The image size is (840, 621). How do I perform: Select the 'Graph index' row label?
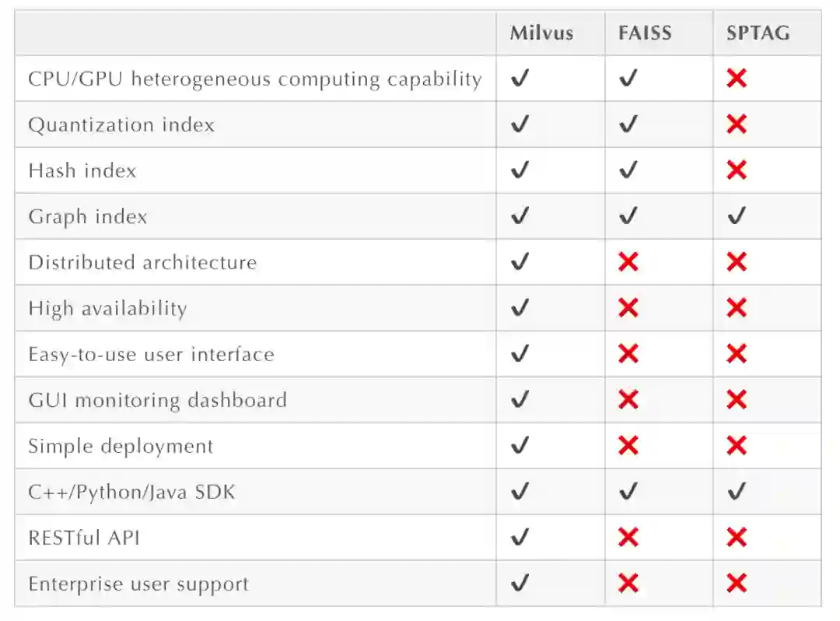pos(87,216)
